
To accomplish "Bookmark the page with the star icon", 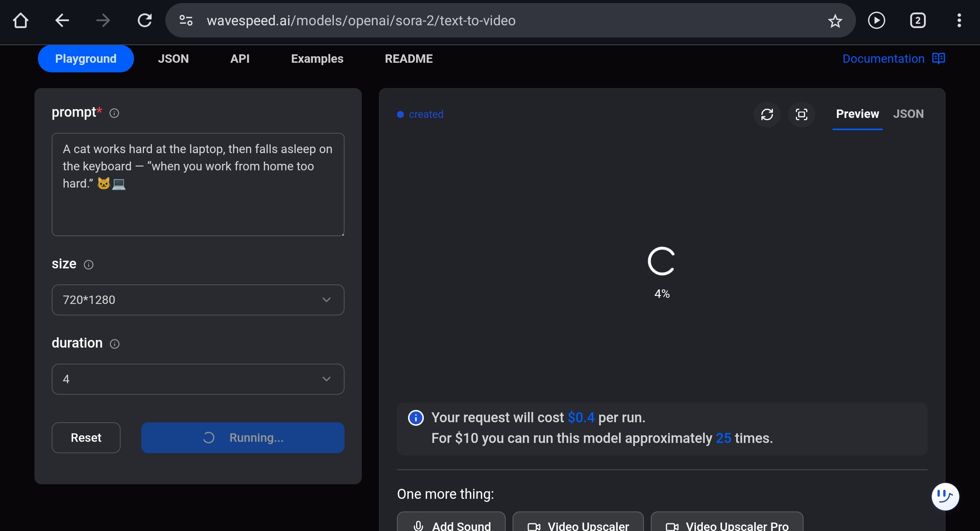I will (835, 21).
